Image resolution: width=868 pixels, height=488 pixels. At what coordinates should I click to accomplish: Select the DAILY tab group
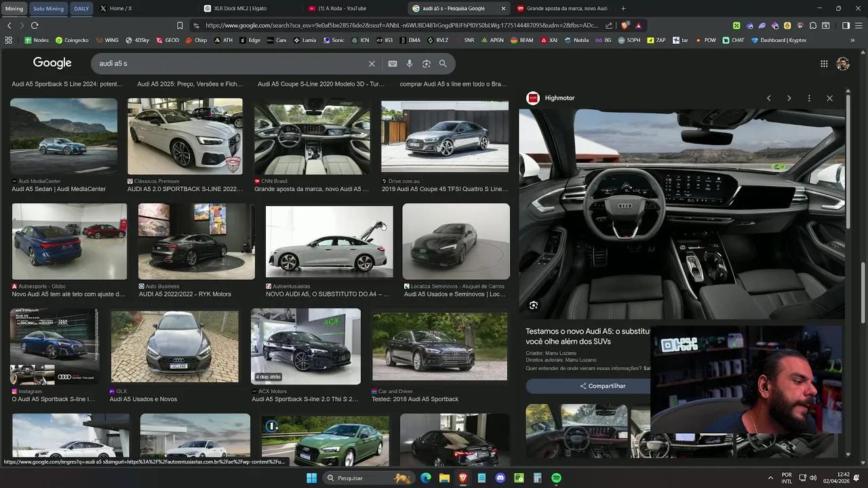coord(81,9)
